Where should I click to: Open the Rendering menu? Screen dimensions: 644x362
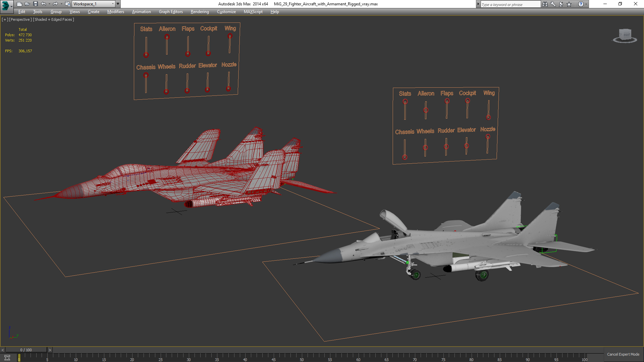[x=200, y=12]
